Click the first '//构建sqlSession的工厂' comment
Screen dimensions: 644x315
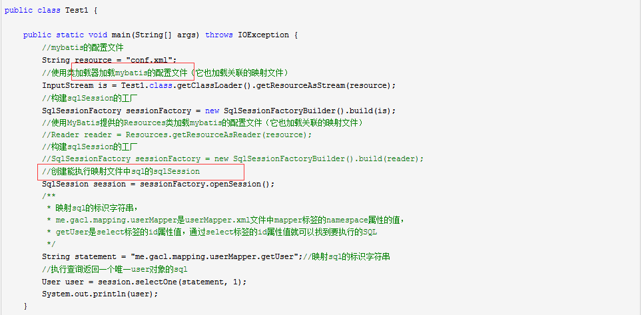(x=89, y=98)
